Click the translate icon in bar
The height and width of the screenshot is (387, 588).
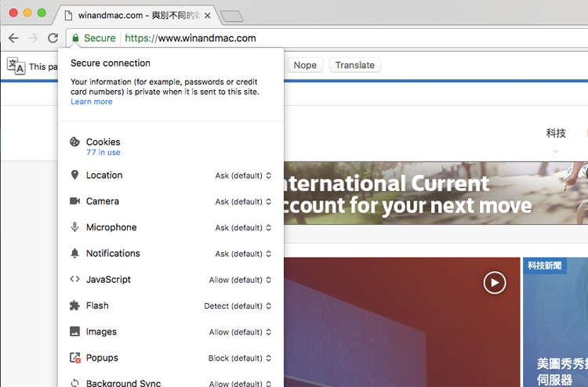16,66
